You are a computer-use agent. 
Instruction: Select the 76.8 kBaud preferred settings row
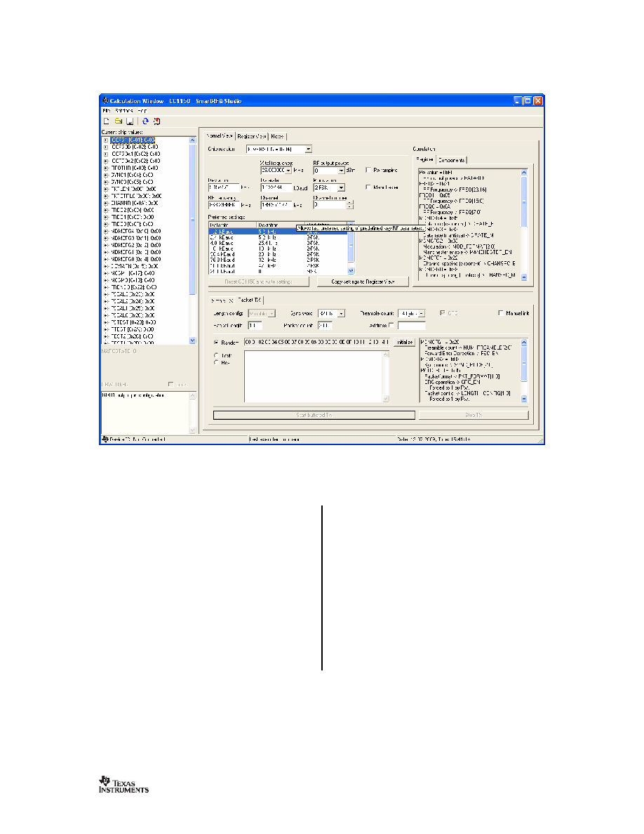point(278,260)
